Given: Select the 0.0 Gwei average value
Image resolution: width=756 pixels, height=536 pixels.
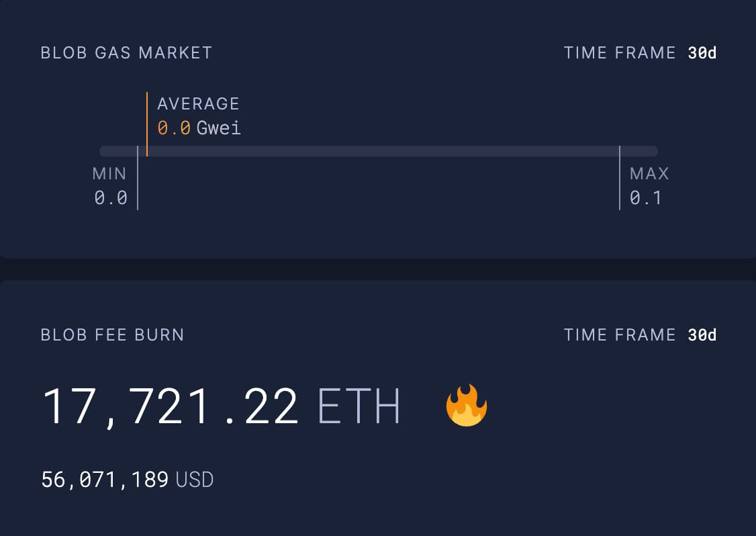Looking at the screenshot, I should pyautogui.click(x=174, y=128).
